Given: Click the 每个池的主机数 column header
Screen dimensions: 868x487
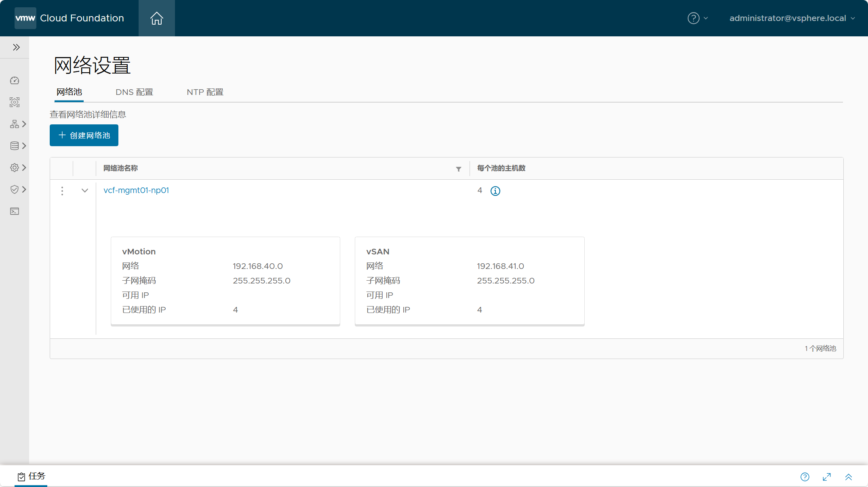Looking at the screenshot, I should point(501,168).
